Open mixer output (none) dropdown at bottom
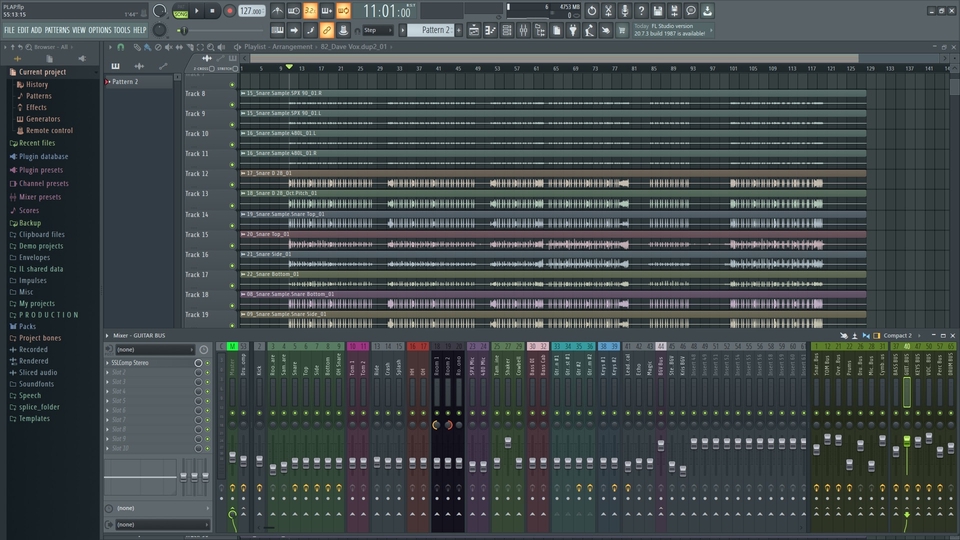This screenshot has width=960, height=540. click(161, 525)
